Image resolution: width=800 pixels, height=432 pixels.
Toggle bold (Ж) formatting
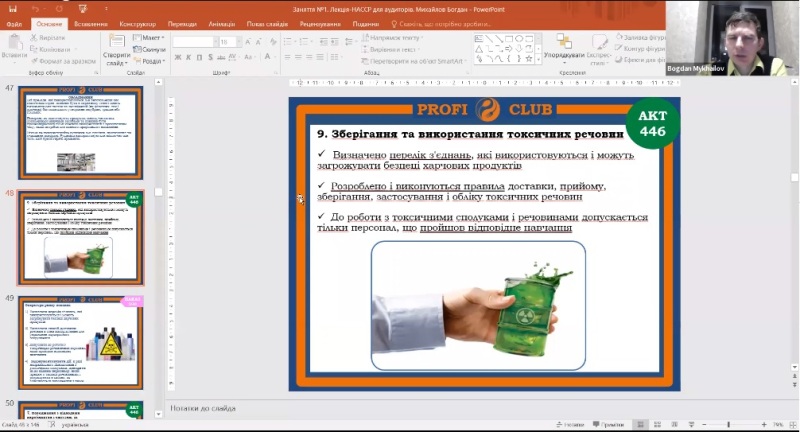[178, 57]
